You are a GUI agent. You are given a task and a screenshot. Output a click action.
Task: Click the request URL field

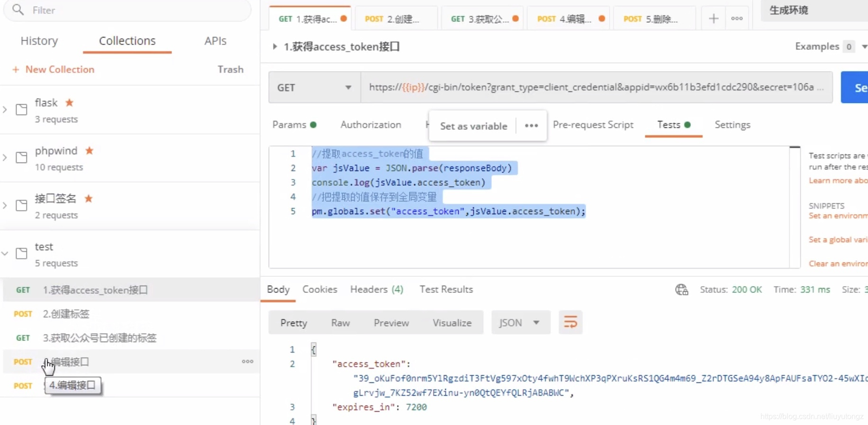pos(597,87)
